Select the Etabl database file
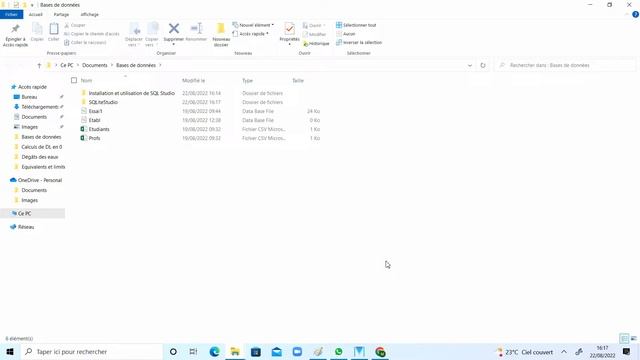 click(x=94, y=120)
